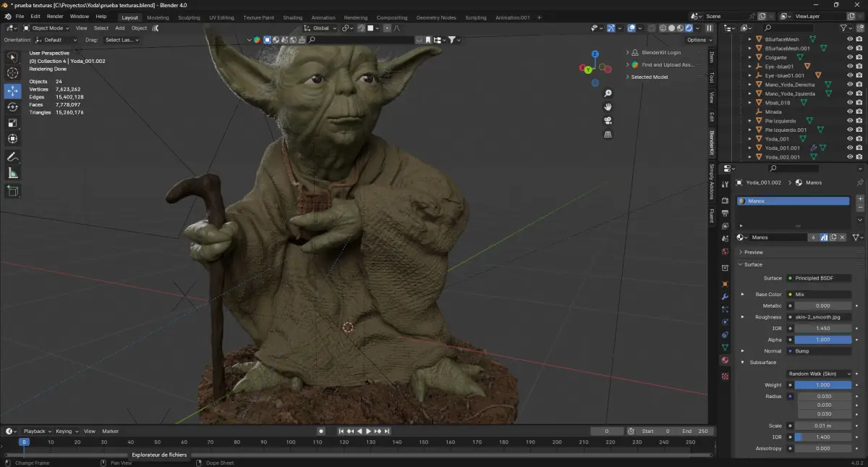Open the Object Mode dropdown

45,28
